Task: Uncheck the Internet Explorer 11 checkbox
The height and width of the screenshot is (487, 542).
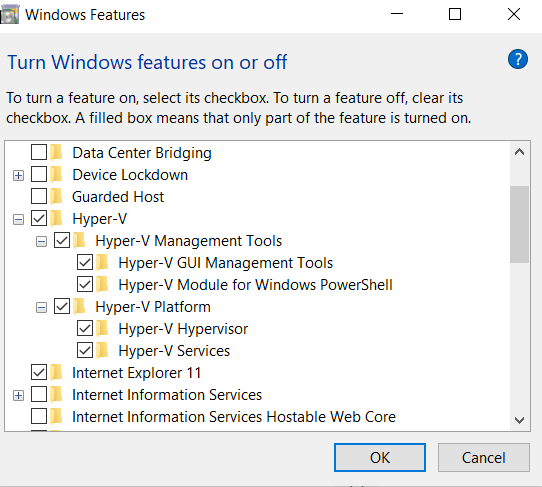Action: point(39,372)
